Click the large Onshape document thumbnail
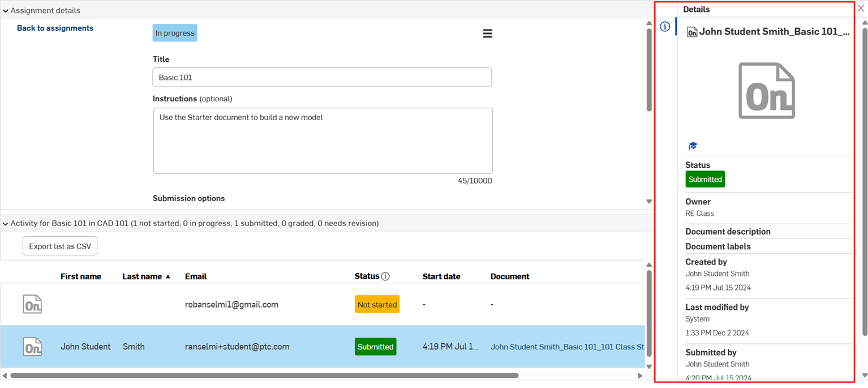The width and height of the screenshot is (868, 388). tap(767, 91)
